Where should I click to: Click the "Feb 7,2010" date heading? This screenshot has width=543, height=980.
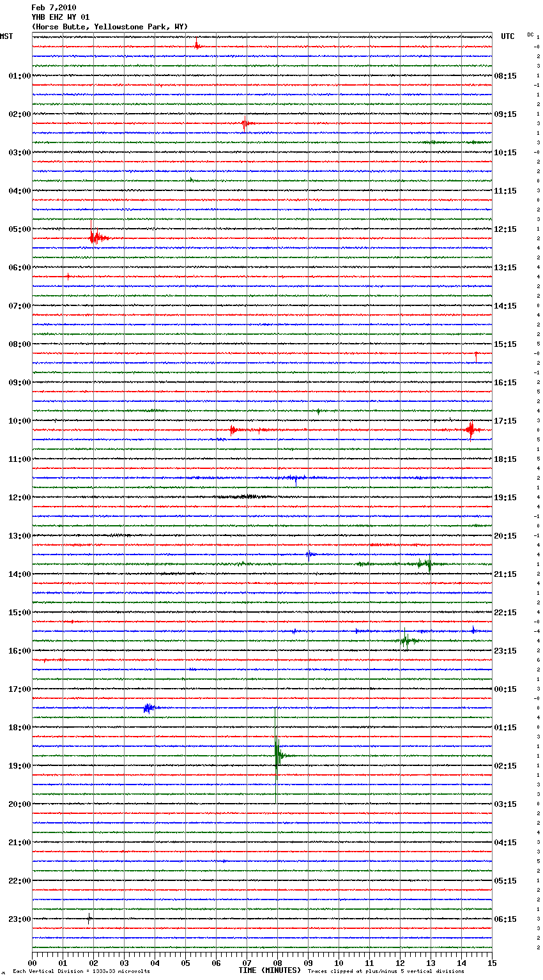pos(54,8)
